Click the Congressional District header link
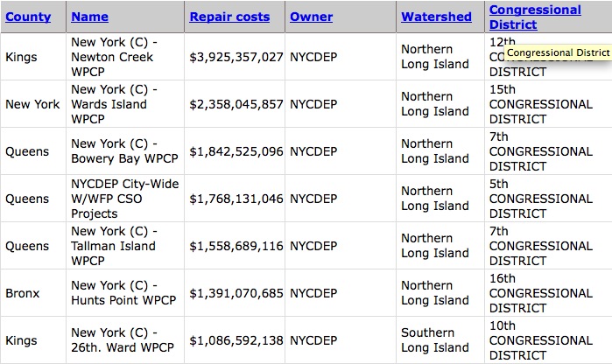This screenshot has height=364, width=612. pos(535,17)
